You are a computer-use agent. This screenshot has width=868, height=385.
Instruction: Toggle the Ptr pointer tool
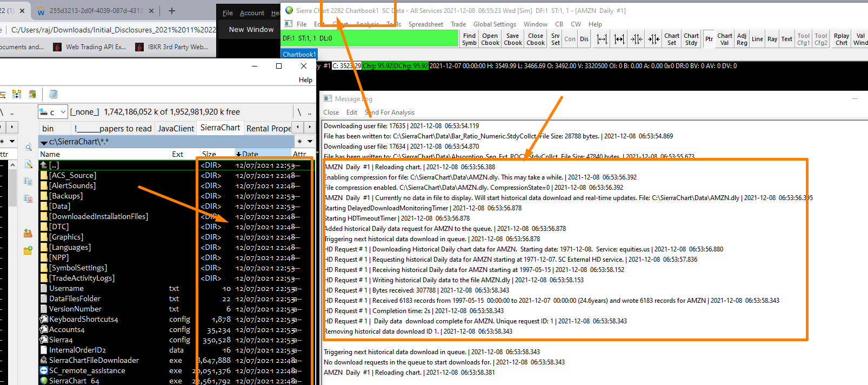[x=709, y=39]
